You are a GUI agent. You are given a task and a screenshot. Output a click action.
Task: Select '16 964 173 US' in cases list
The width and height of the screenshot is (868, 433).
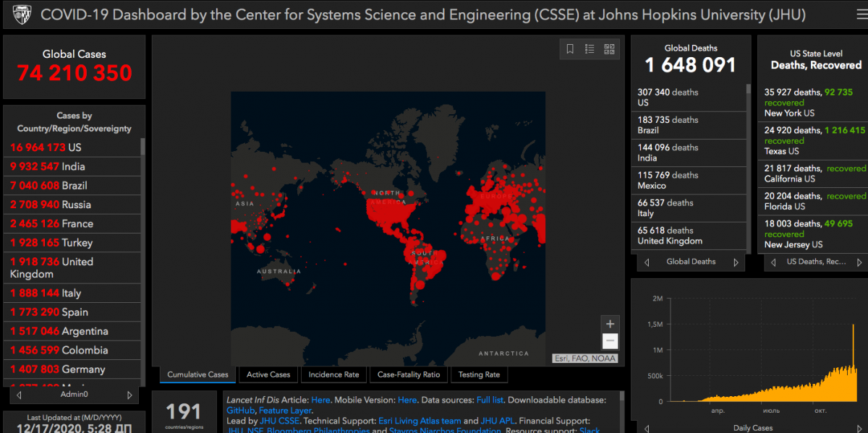(72, 147)
